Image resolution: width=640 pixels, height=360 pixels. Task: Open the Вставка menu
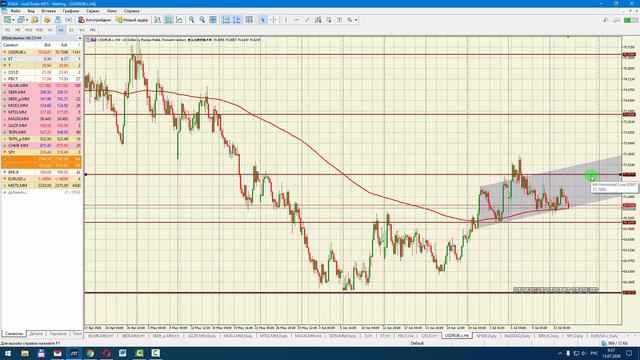pyautogui.click(x=49, y=11)
